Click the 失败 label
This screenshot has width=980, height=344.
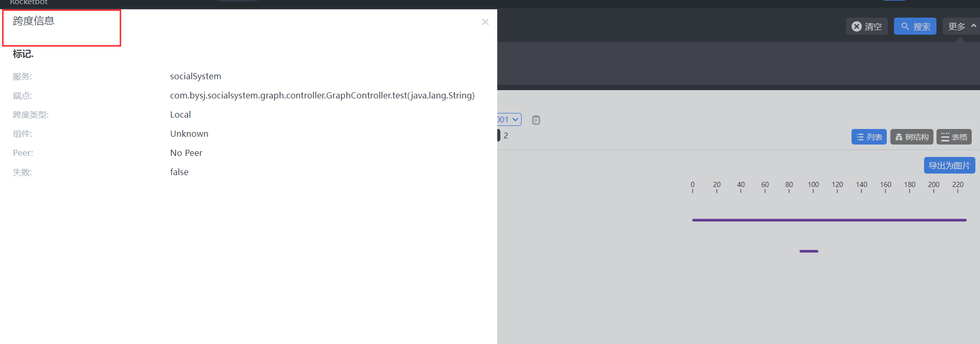[22, 173]
